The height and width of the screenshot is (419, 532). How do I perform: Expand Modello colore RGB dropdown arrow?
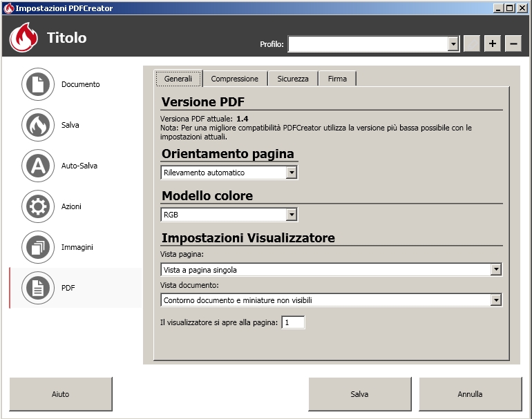coord(292,215)
